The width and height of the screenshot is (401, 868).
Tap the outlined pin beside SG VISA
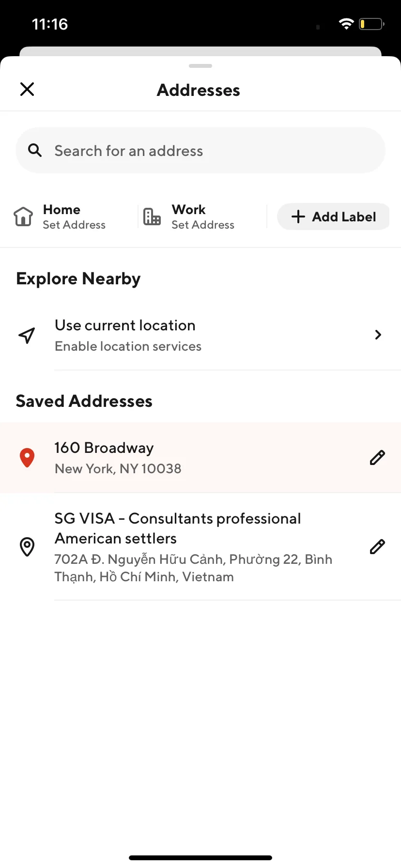coord(27,547)
